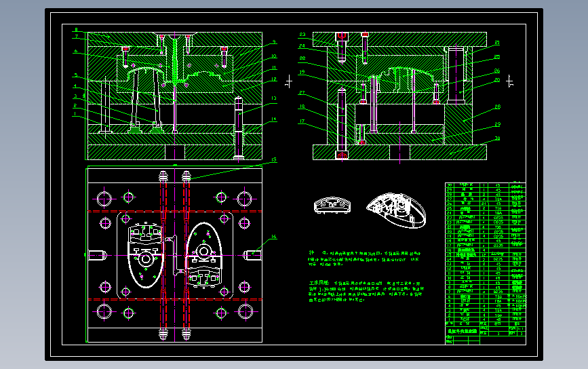Click callout number 20 right of the side section
Image resolution: width=588 pixels, height=369 pixels.
pyautogui.click(x=497, y=80)
